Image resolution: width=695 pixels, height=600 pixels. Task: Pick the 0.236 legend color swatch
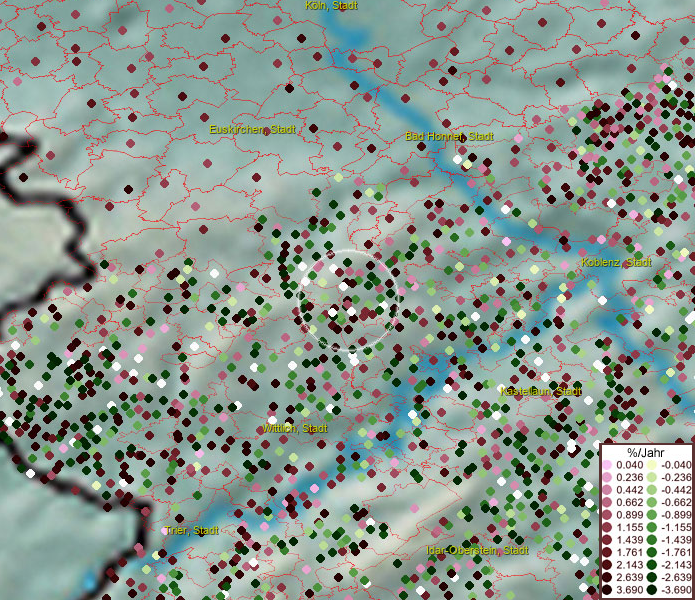(x=607, y=477)
